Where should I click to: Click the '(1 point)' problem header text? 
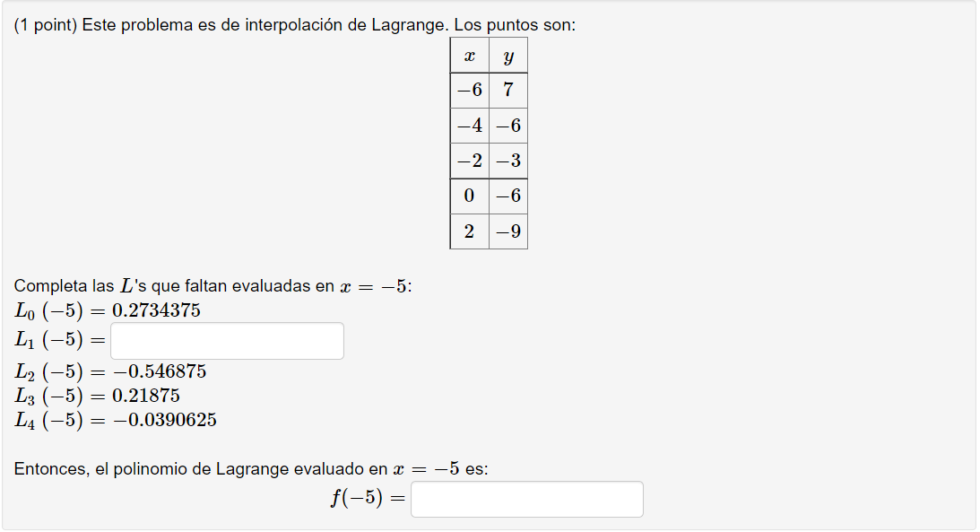[45, 25]
